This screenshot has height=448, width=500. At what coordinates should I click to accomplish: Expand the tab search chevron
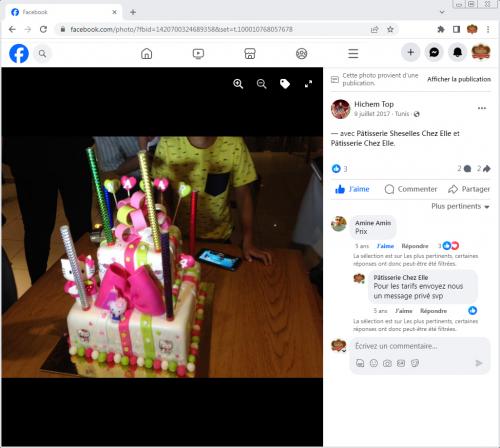(x=442, y=12)
